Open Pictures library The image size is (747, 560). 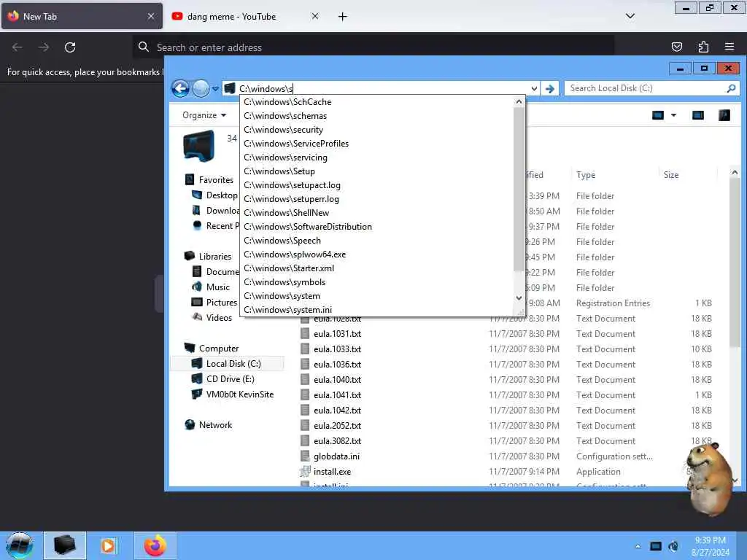221,302
